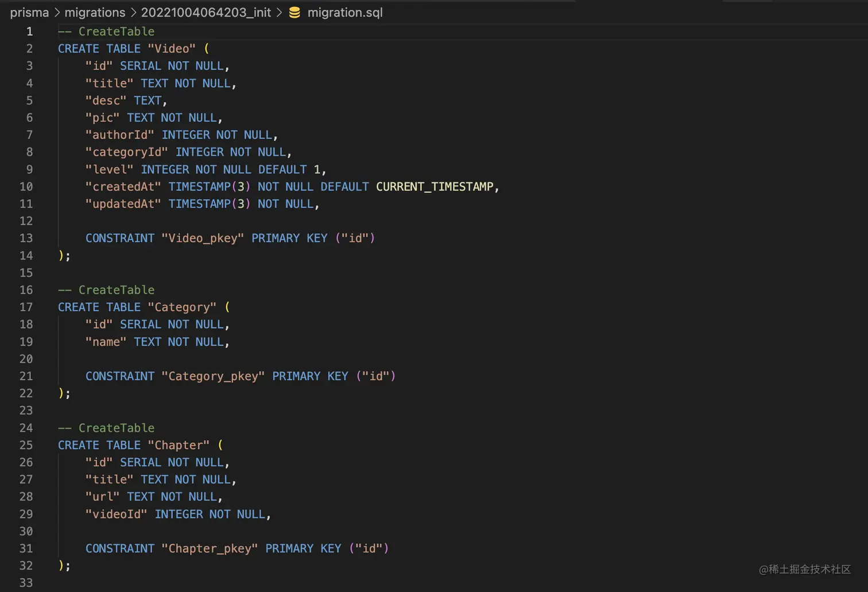868x592 pixels.
Task: Click the "pic" TEXT NOT NULL line
Action: coord(154,118)
